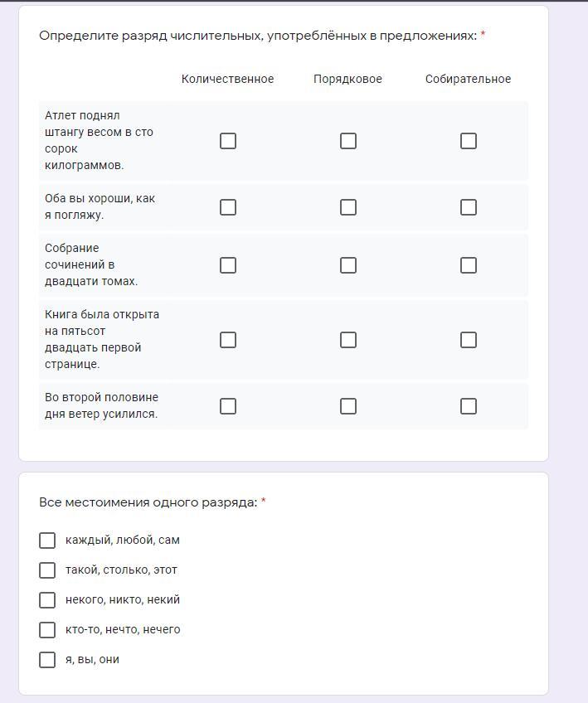Tick Порядковое for Книга была открыта row

[x=348, y=340]
